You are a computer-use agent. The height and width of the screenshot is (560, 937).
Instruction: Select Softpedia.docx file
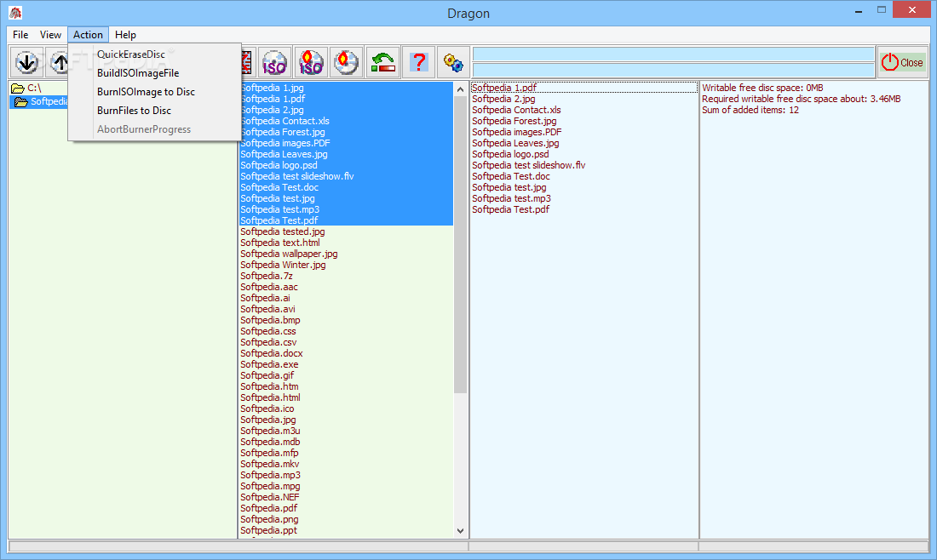pos(272,353)
